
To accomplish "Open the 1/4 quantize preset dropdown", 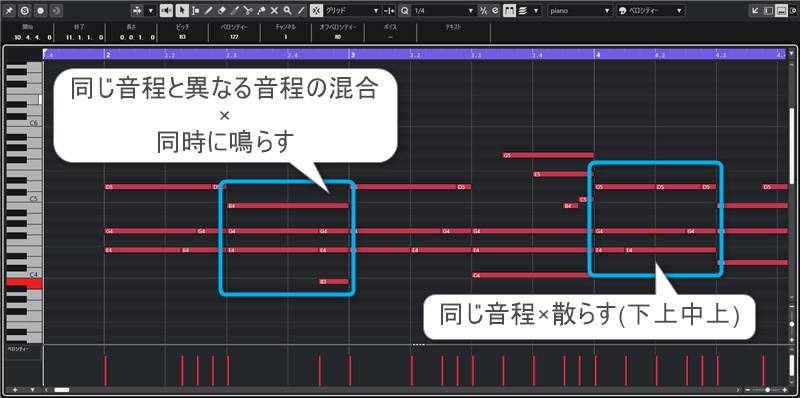I will (443, 10).
